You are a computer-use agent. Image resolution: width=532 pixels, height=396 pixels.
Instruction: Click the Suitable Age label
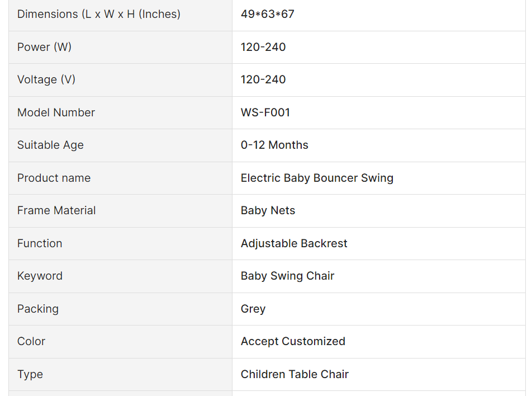pyautogui.click(x=50, y=145)
